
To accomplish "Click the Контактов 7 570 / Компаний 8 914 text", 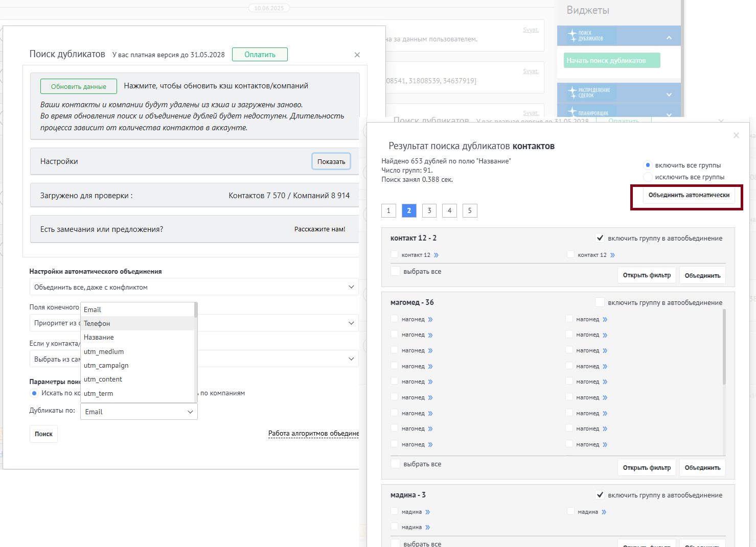I will (289, 196).
